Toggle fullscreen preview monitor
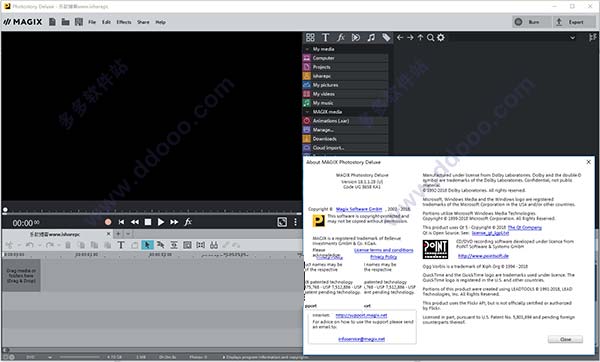 point(282,222)
